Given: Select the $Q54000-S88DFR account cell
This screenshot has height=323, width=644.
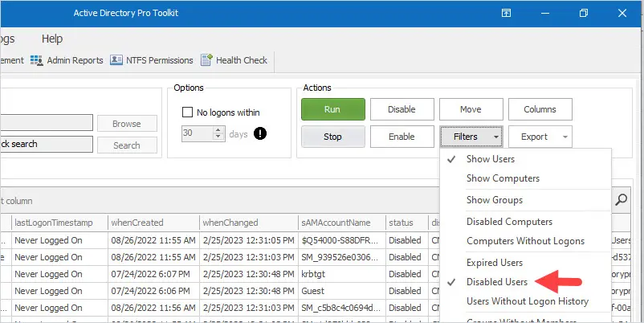Looking at the screenshot, I should point(342,240).
